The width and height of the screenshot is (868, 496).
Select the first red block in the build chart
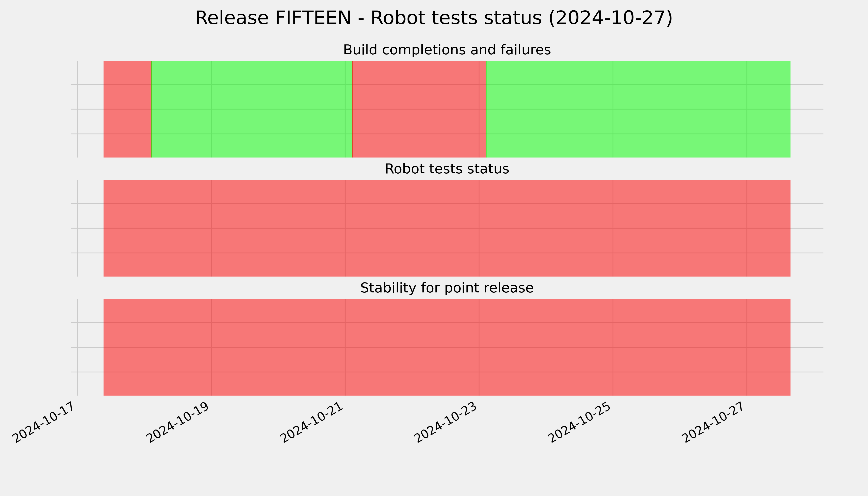[127, 109]
